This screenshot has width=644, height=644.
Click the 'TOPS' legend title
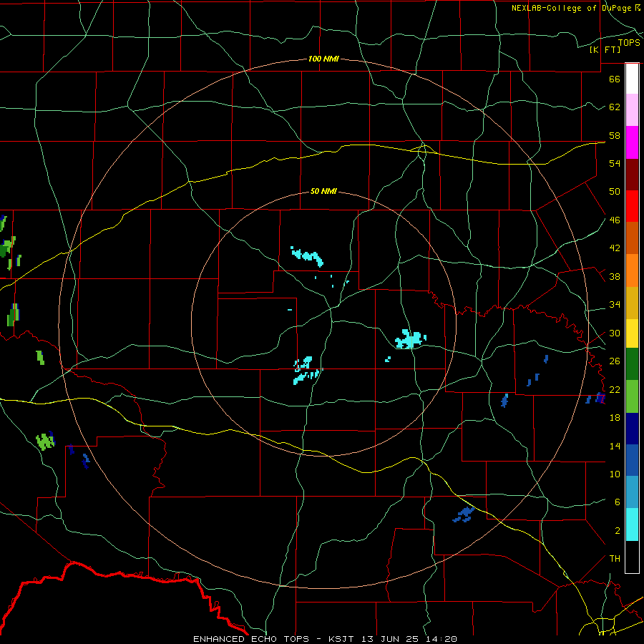(629, 43)
